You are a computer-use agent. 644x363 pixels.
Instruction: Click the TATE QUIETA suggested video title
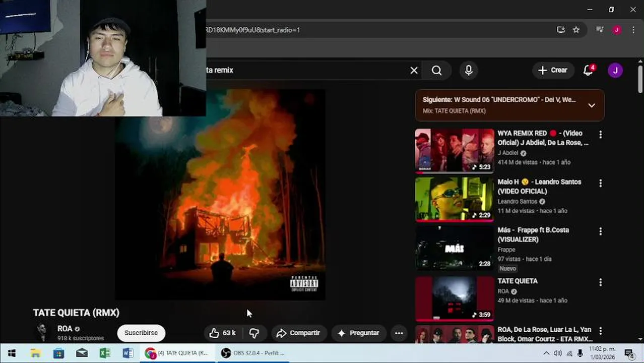[518, 281]
